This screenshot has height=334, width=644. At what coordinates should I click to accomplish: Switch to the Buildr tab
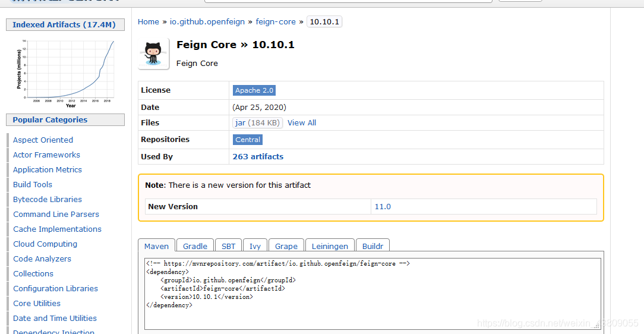[372, 245]
